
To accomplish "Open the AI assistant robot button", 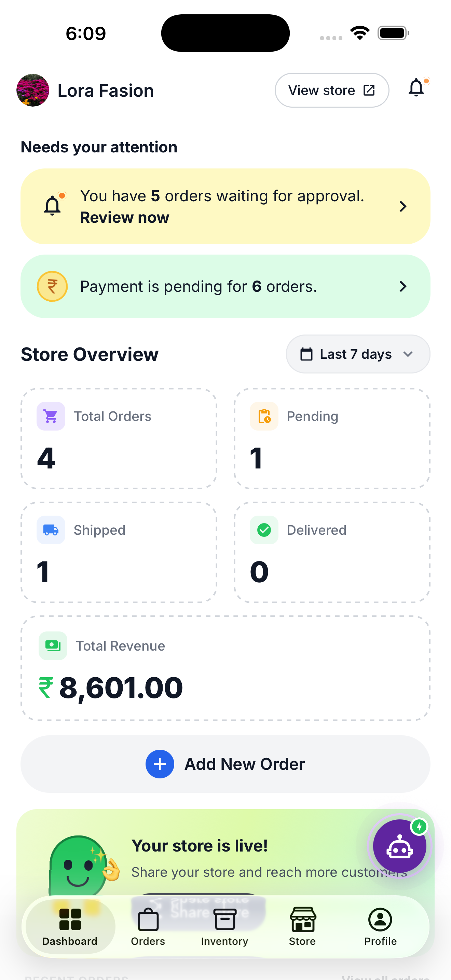I will pyautogui.click(x=399, y=846).
